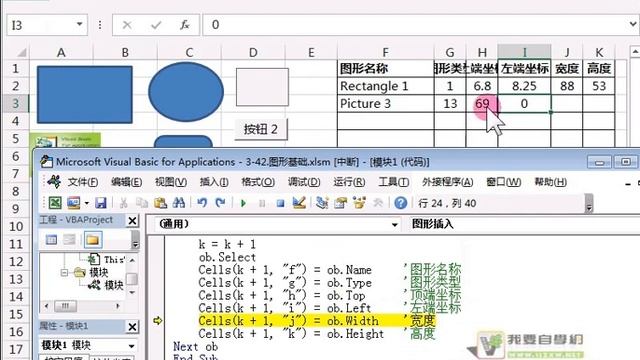
Task: Open Object Browser toolbar icon
Action: (x=359, y=202)
